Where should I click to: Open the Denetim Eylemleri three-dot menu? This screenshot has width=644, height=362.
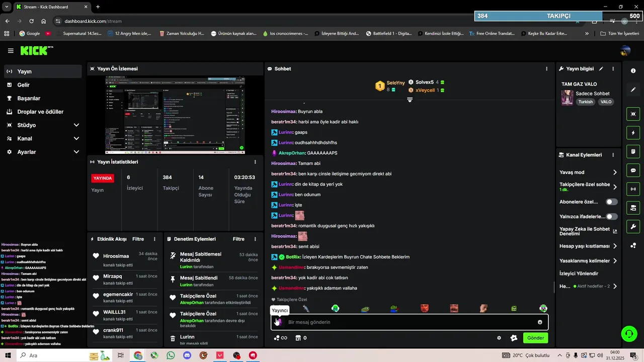point(255,239)
